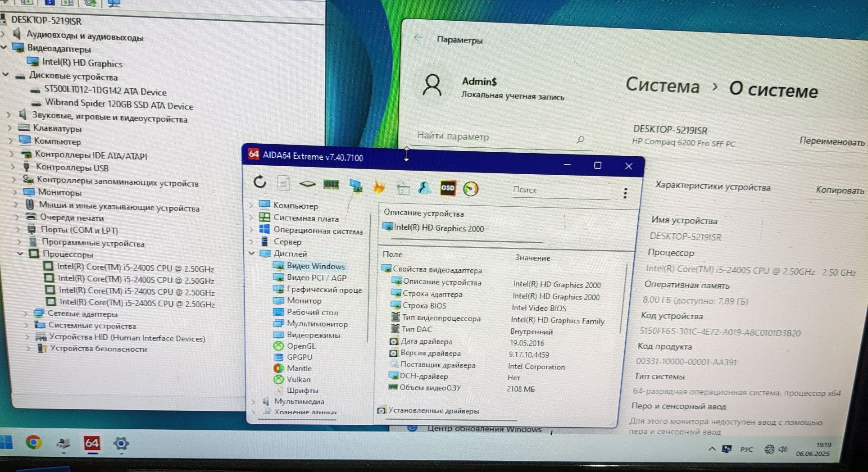The image size is (868, 472).
Task: Select Сервер node in AIDA64 tree
Action: coord(287,241)
